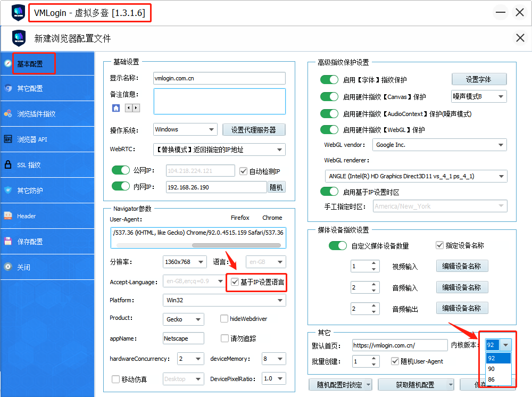Uncheck 基于IP设置语言 checkbox
Image resolution: width=532 pixels, height=397 pixels.
[235, 282]
